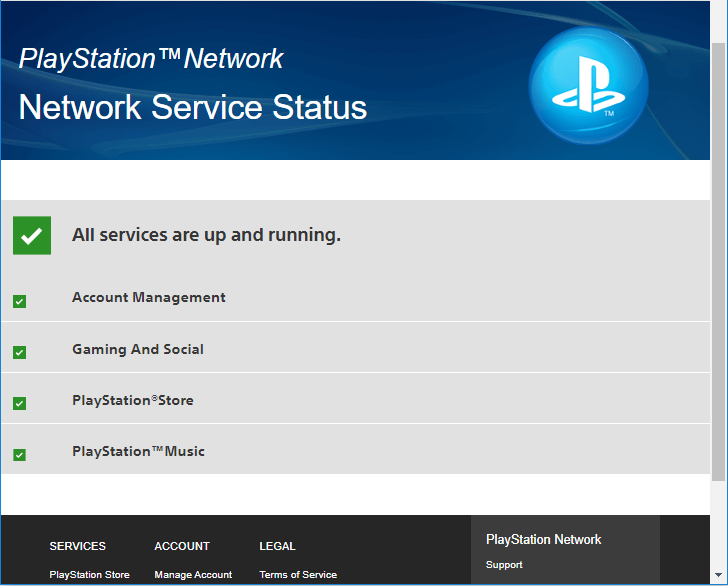Open the Terms of Service footer link
Viewport: 728px width, 586px height.
tap(298, 574)
